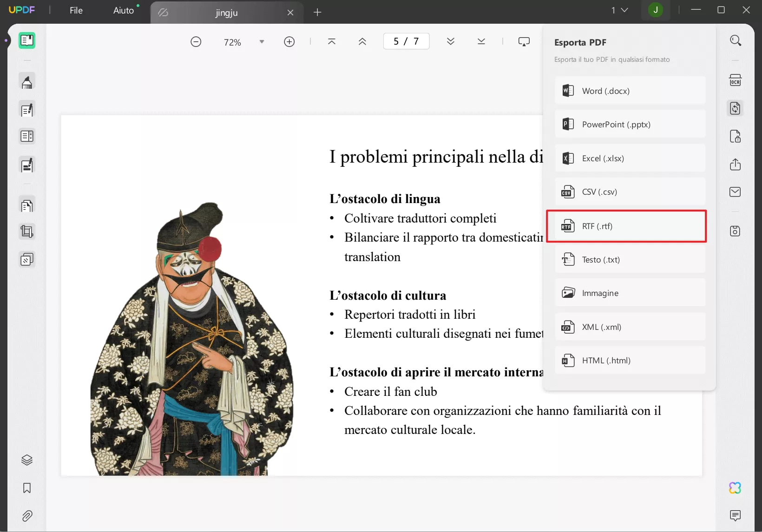Show the Attachments paperclip panel
The image size is (762, 532).
click(x=27, y=516)
